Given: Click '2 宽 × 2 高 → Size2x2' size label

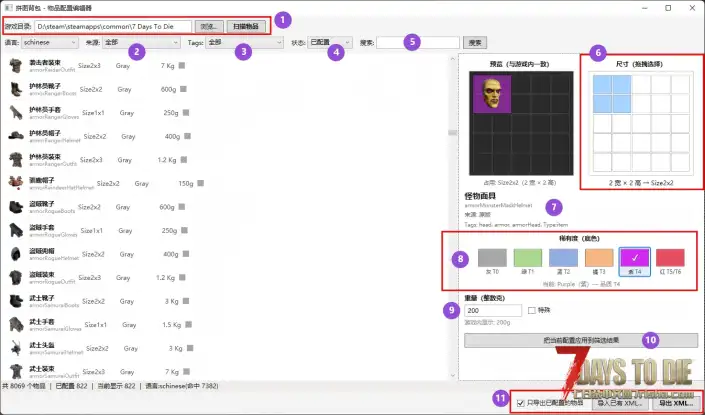Looking at the screenshot, I should point(641,183).
